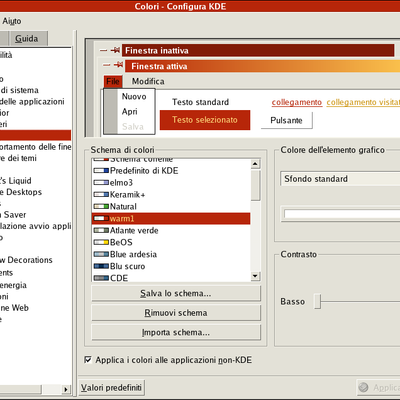Click the color preview icon of BeOS
The height and width of the screenshot is (400, 400).
click(101, 242)
